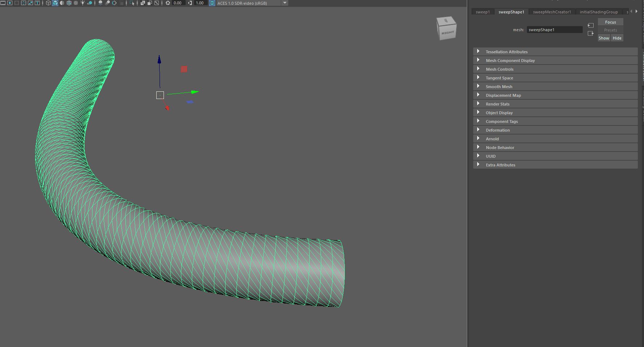This screenshot has height=347, width=644.
Task: Click the go to input connection icon
Action: (591, 25)
